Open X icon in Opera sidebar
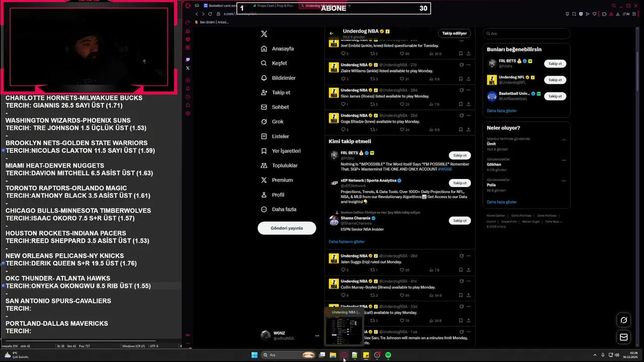Viewport: 644px width, 362px height. point(188,68)
